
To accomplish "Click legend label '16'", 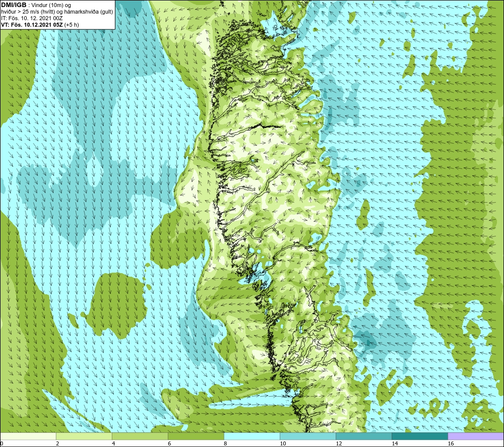I will (x=451, y=443).
